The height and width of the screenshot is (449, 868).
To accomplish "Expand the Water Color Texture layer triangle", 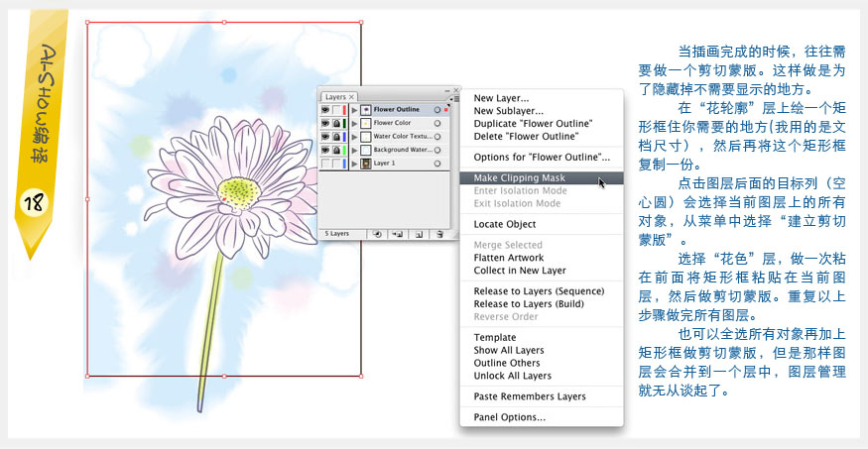I will click(x=355, y=136).
